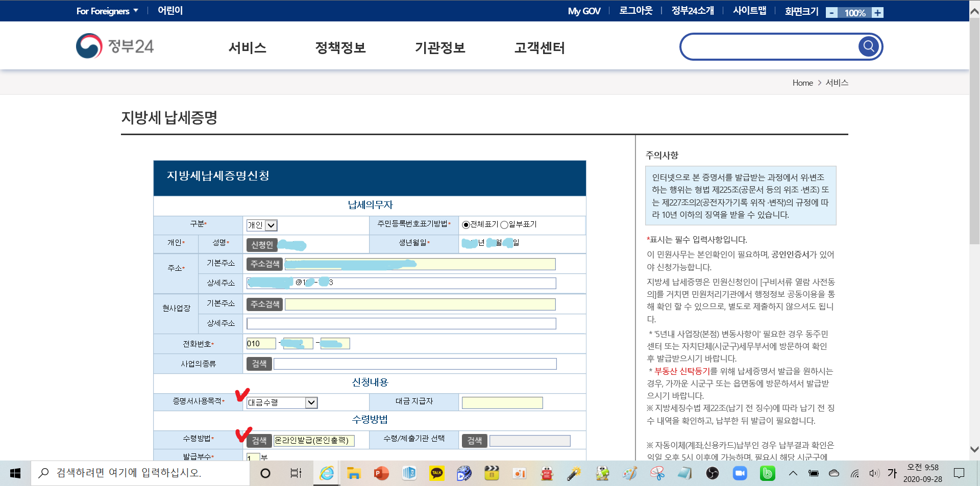This screenshot has width=980, height=486.
Task: Click the 현사업장 상세주소 input field
Action: point(401,323)
